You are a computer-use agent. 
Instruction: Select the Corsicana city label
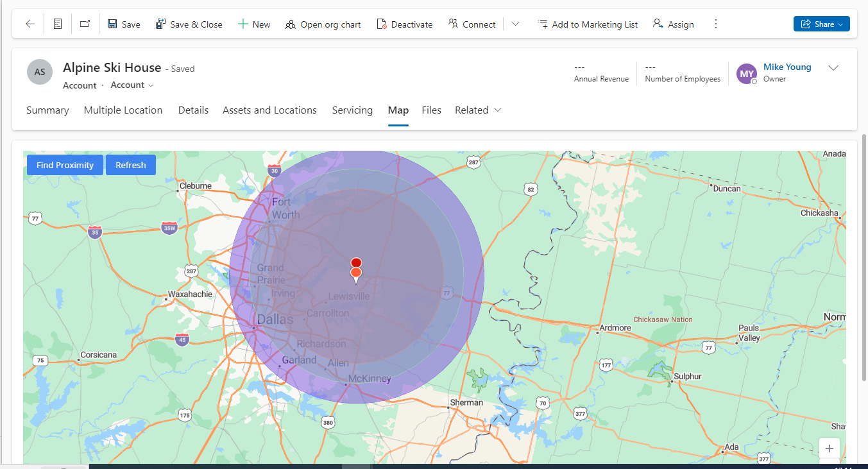pyautogui.click(x=99, y=355)
